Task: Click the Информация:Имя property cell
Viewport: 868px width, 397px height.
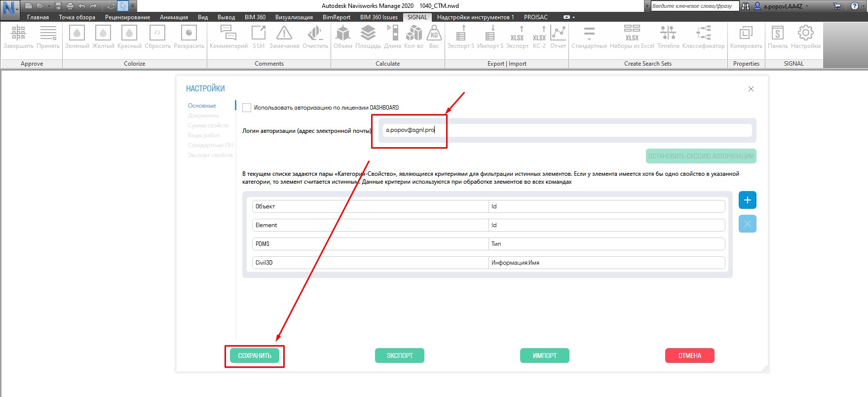Action: 606,263
